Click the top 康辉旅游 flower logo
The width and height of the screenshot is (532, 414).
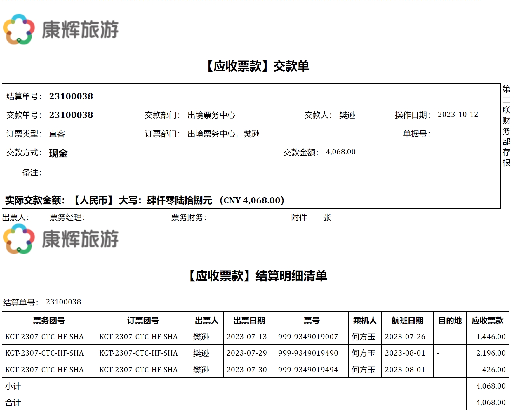[19, 29]
